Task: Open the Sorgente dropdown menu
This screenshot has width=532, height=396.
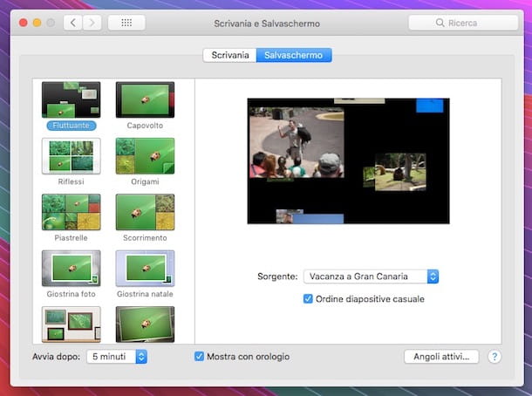Action: click(371, 277)
